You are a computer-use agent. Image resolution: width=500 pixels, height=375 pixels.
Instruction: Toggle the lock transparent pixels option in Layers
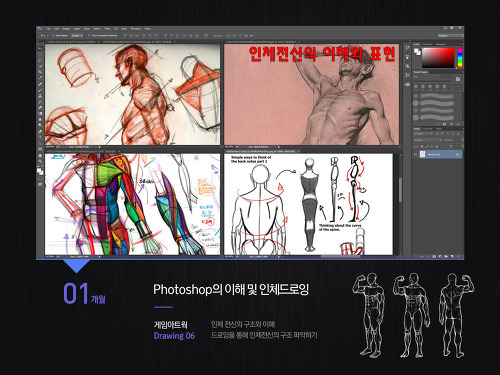pyautogui.click(x=422, y=146)
